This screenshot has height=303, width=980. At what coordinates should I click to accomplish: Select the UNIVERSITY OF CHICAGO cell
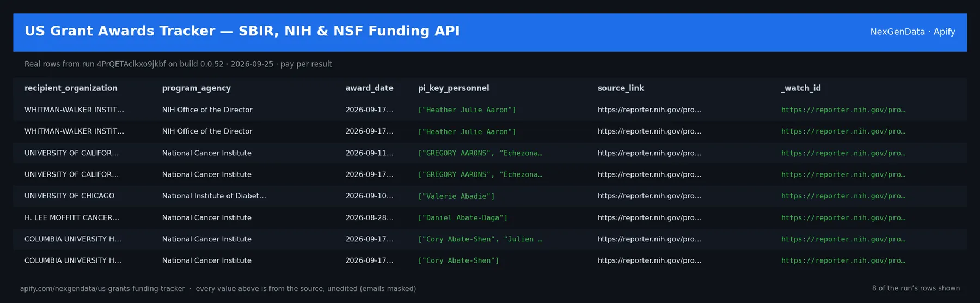tap(70, 196)
